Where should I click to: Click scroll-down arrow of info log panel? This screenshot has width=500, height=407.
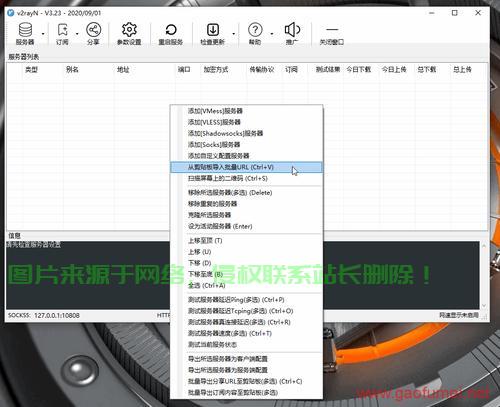[484, 305]
